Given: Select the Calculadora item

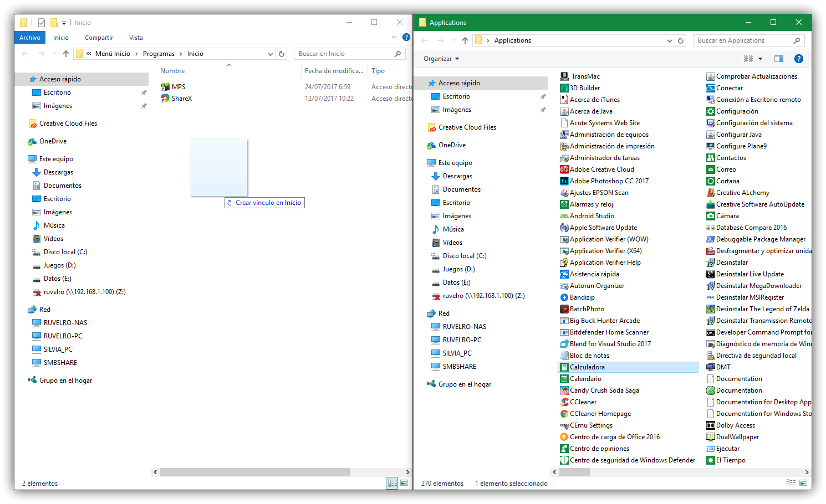Looking at the screenshot, I should [x=628, y=367].
